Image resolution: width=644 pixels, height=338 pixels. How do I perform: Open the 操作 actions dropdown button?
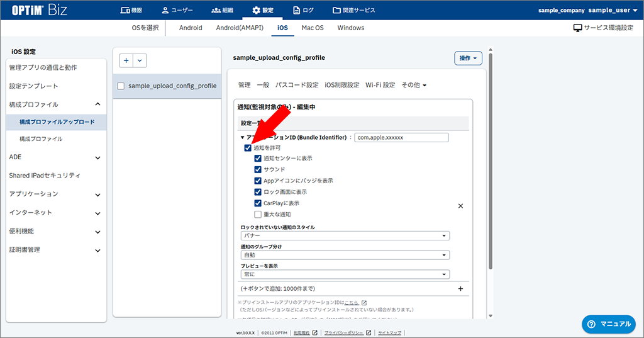tap(468, 59)
